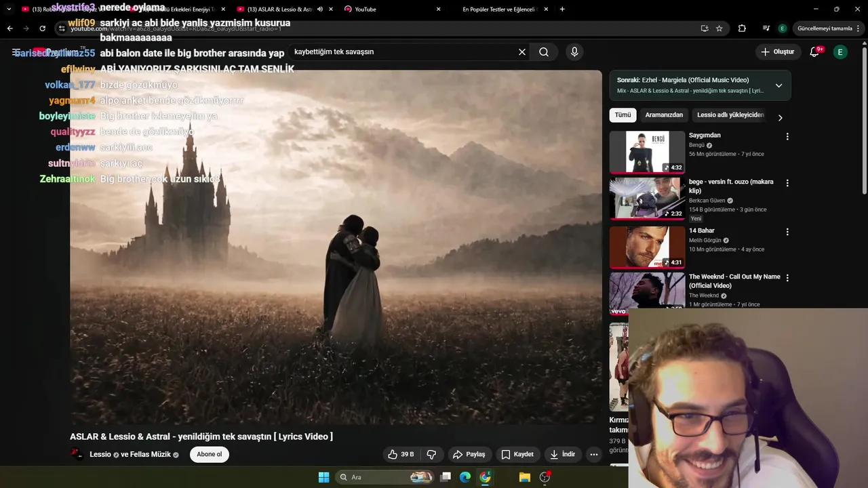Like the video with thumbs up
Viewport: 868px width, 488px height.
401,454
